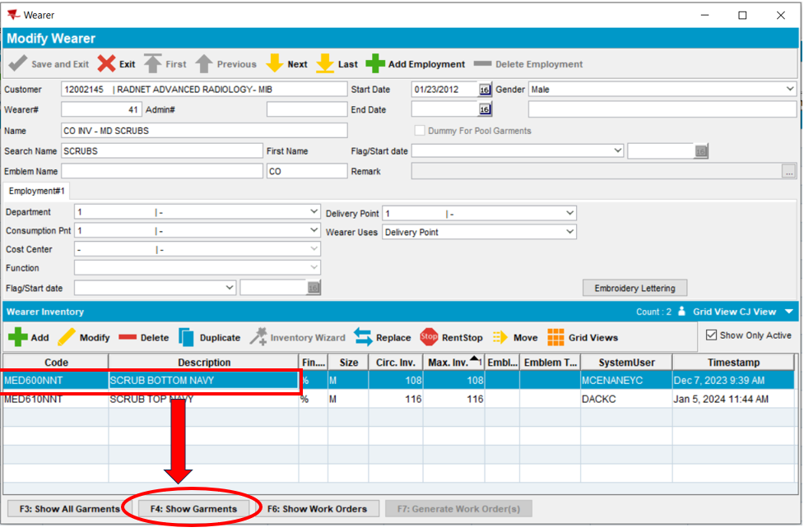Open the Start Date calendar picker
The width and height of the screenshot is (804, 532).
pos(485,89)
